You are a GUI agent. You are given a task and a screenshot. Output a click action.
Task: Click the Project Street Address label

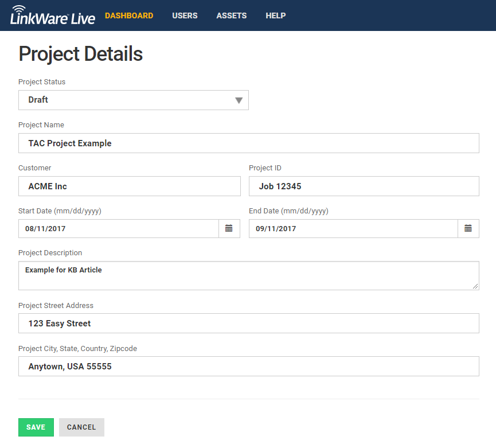coord(56,306)
